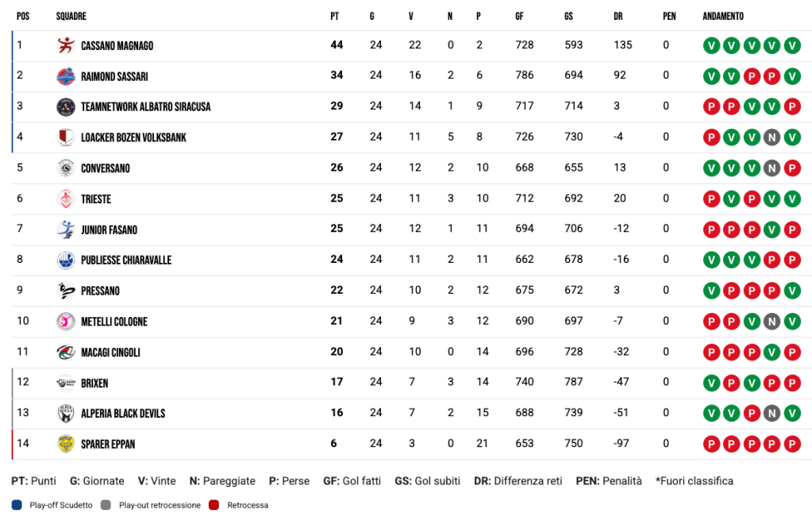Click the Cassano Magnago team logo
This screenshot has height=521, width=812.
(66, 45)
